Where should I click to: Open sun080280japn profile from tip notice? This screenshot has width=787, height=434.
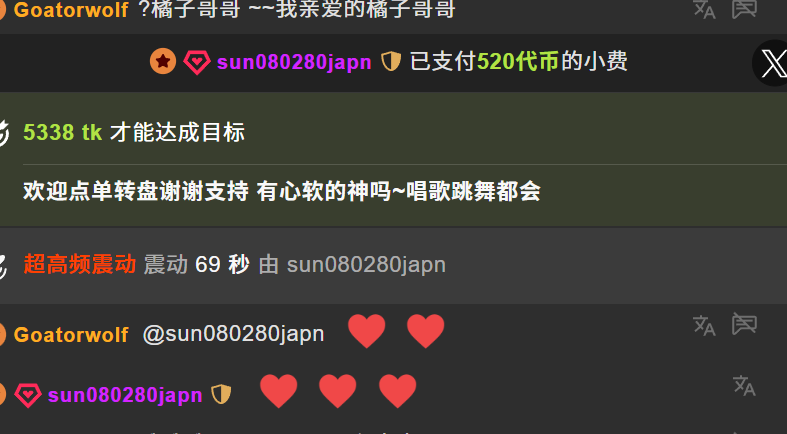click(x=294, y=62)
